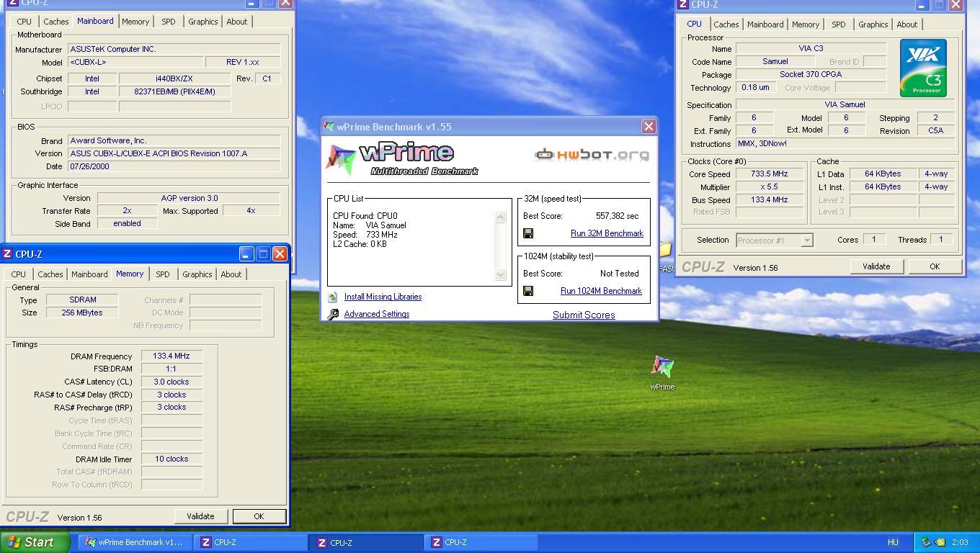This screenshot has width=980, height=553.
Task: Switch to the active middle CPU-Z taskbar button
Action: click(367, 542)
